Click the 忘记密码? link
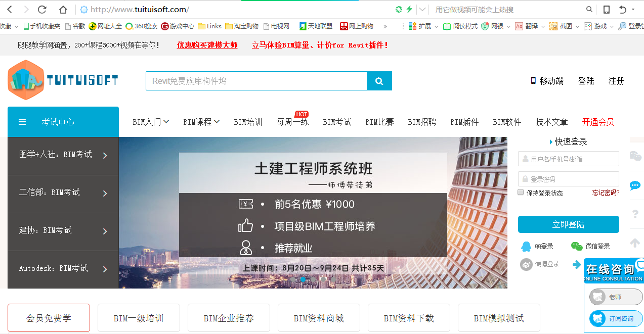The image size is (644, 334). coord(606,193)
